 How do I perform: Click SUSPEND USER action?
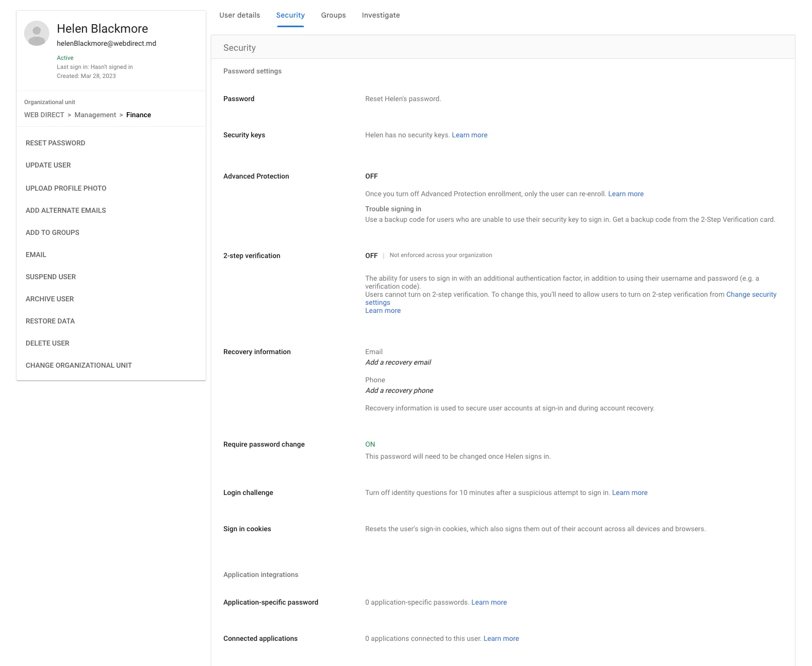pos(51,277)
